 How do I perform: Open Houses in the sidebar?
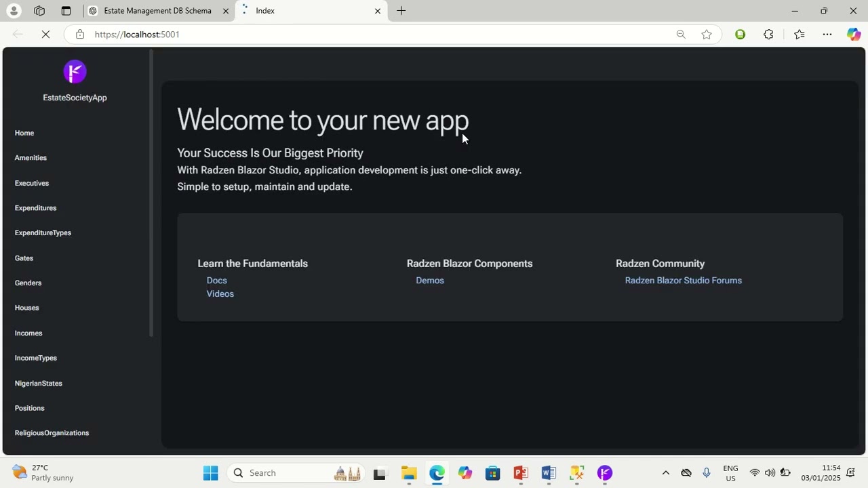(26, 308)
